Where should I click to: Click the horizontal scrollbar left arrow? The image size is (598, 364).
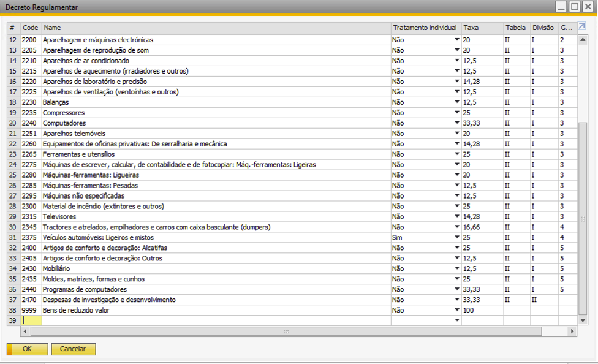tap(25, 331)
